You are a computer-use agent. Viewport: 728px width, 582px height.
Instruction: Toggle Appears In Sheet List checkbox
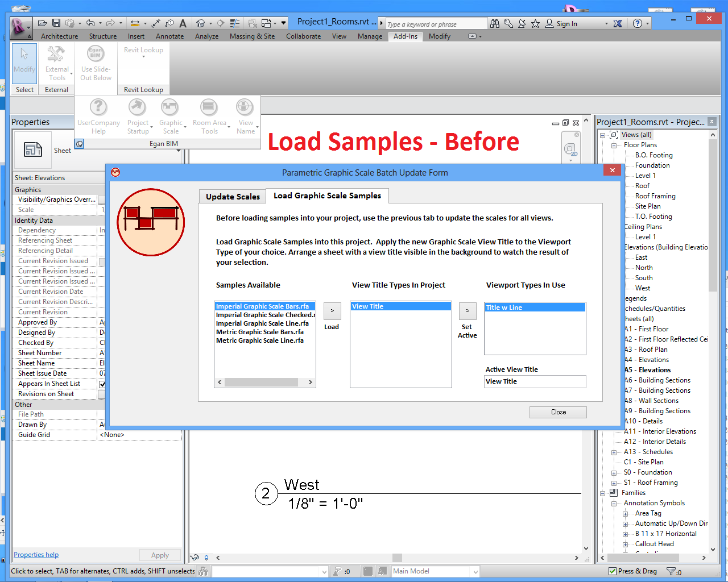pyautogui.click(x=102, y=384)
